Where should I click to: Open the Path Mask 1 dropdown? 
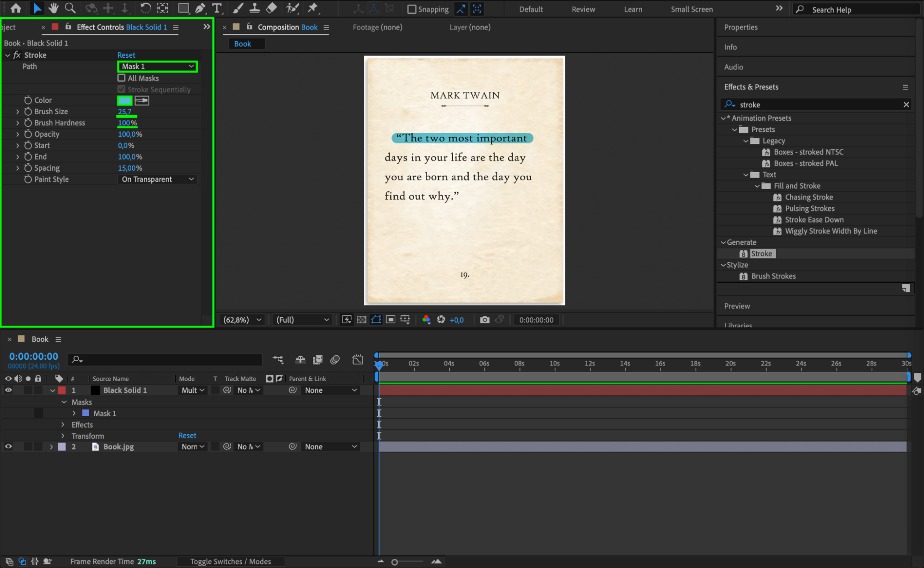point(157,67)
